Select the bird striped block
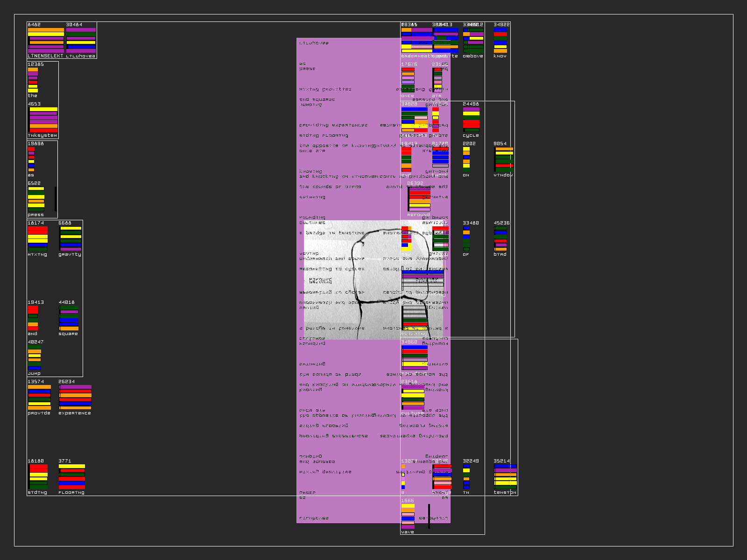The height and width of the screenshot is (560, 747). tap(500, 239)
